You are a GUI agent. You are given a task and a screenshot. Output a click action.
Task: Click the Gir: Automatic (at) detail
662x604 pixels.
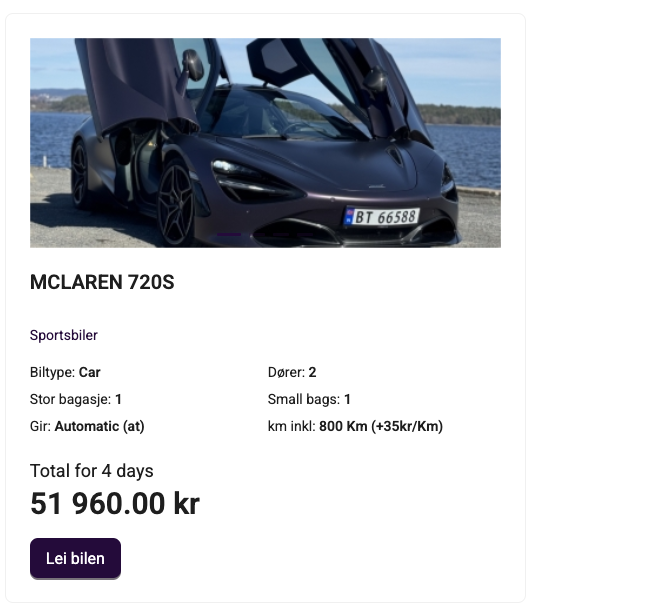pos(87,426)
